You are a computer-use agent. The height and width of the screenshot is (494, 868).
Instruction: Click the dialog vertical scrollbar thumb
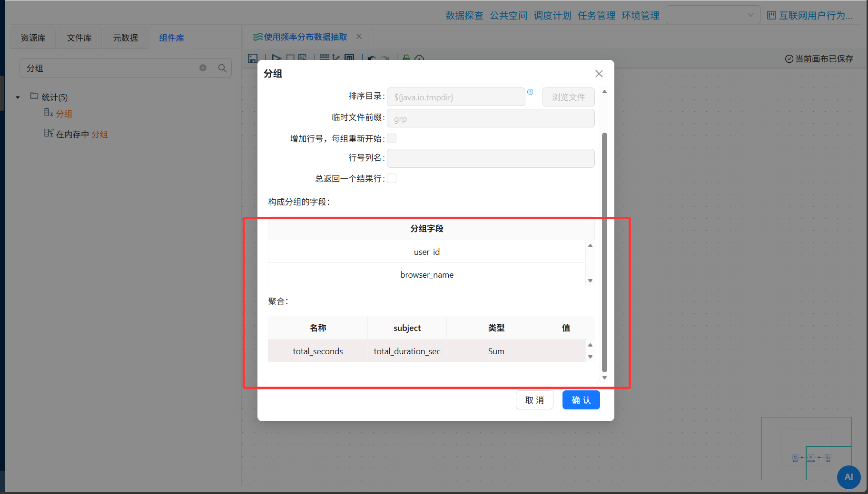(605, 252)
